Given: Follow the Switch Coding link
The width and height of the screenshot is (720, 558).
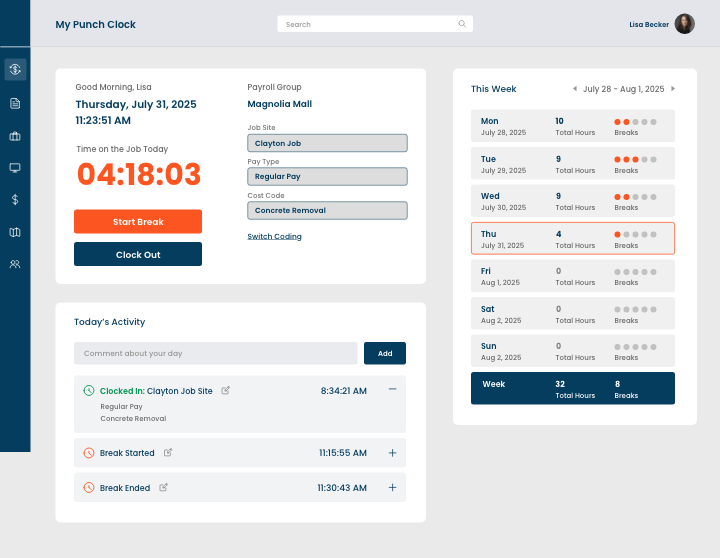Looking at the screenshot, I should click(275, 236).
